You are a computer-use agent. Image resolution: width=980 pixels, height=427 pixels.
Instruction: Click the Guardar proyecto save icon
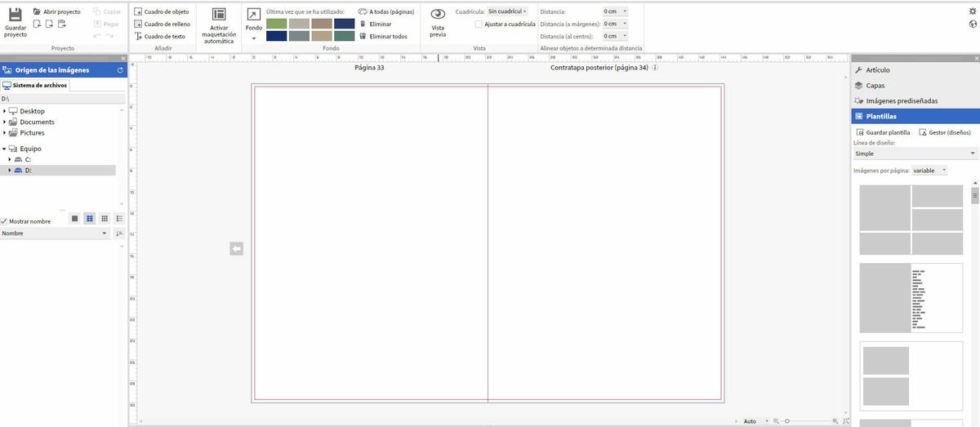[x=15, y=16]
